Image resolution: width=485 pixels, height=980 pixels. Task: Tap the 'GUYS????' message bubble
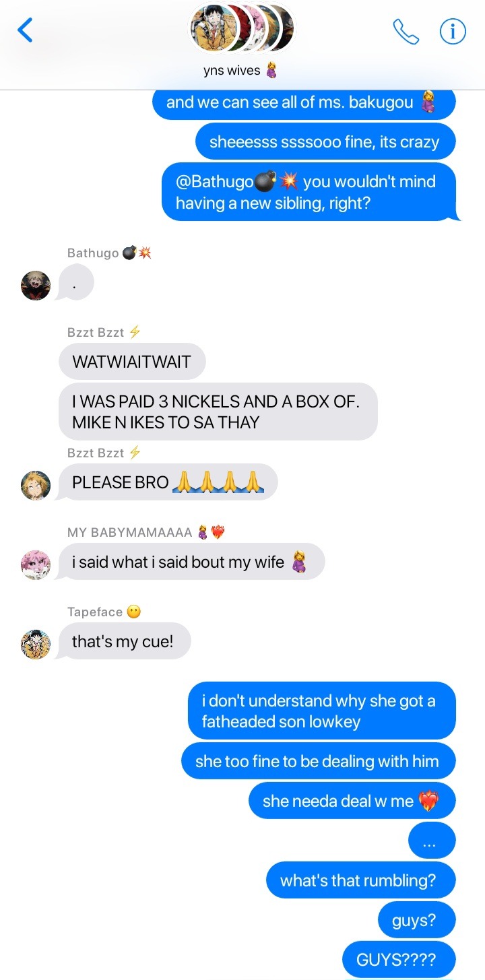399,959
